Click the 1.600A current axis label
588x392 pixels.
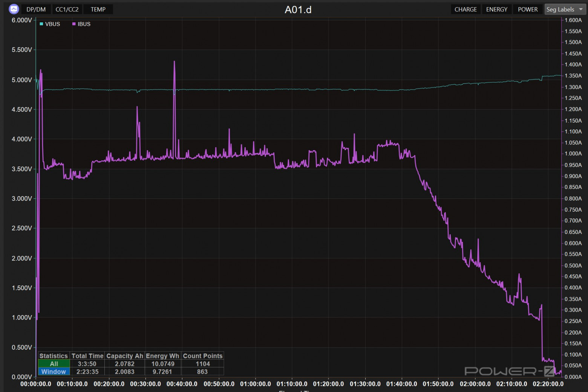(573, 20)
